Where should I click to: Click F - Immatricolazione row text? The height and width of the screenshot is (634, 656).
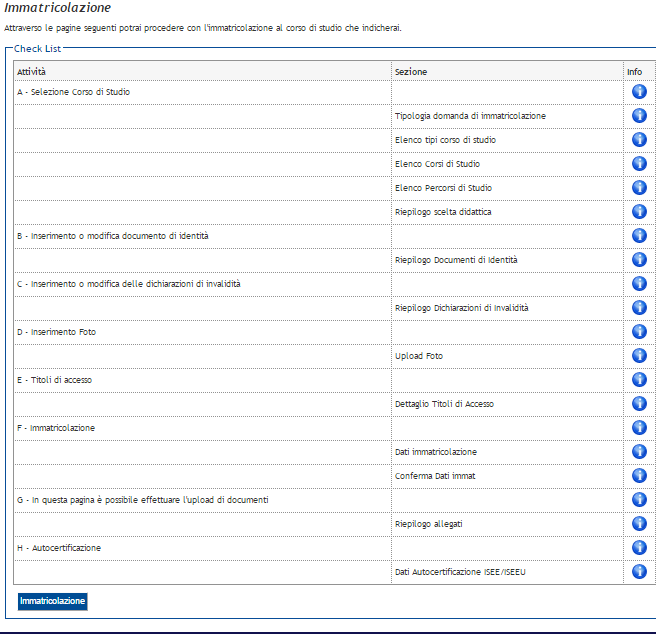[x=56, y=428]
